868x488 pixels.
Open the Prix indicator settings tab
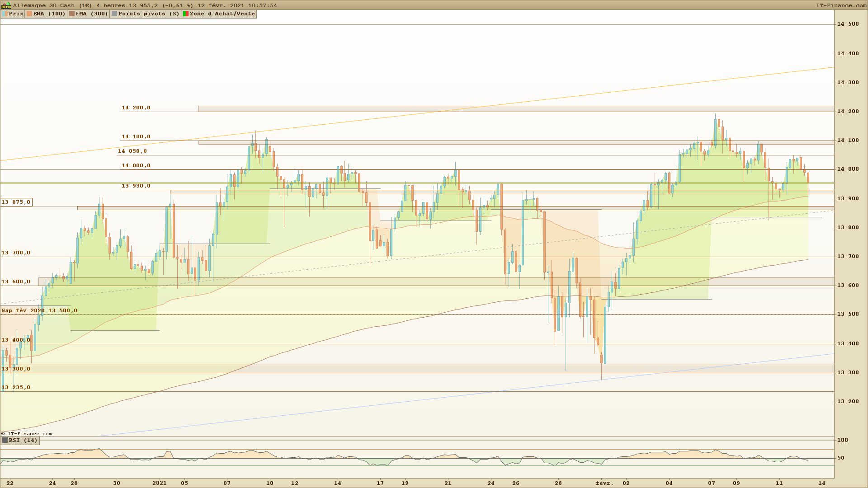tap(16, 14)
